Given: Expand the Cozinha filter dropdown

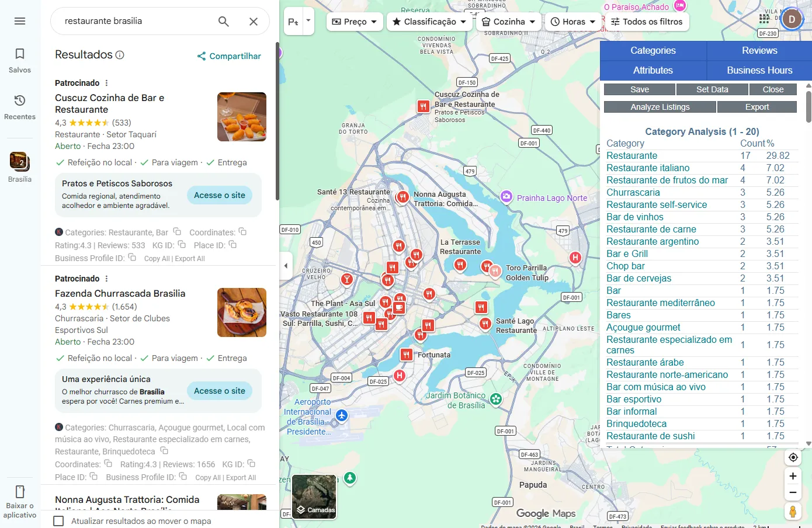Looking at the screenshot, I should click(509, 22).
